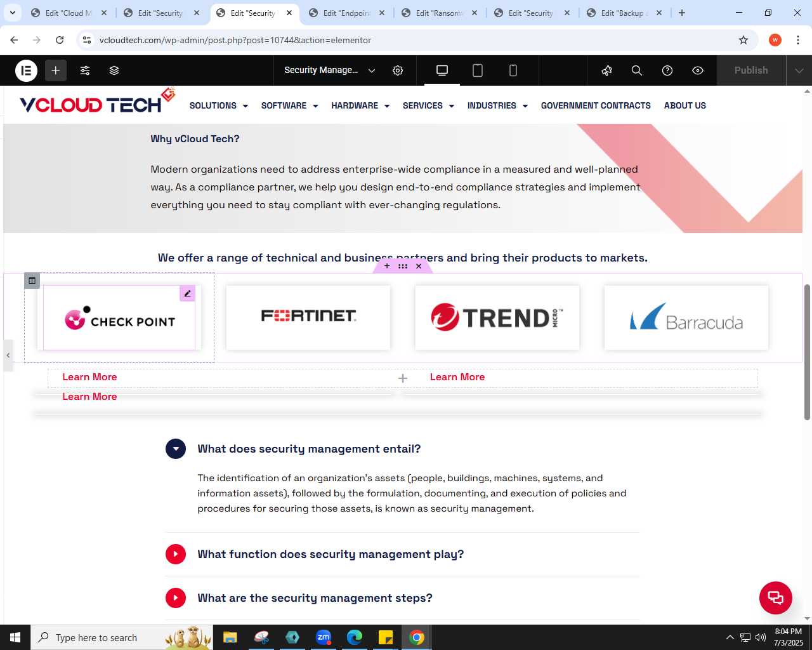Screen dimensions: 812x650
Task: Open the Structure layers icon
Action: [114, 70]
